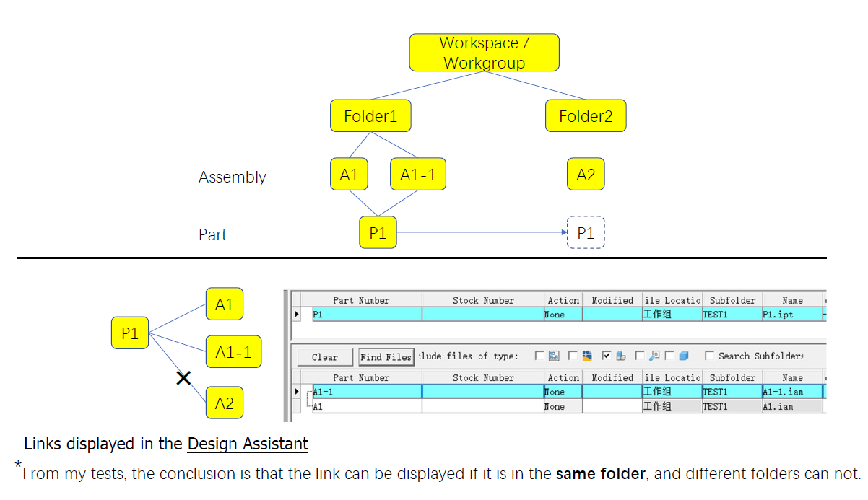Tick the Search Subfolders checkbox

pyautogui.click(x=709, y=356)
